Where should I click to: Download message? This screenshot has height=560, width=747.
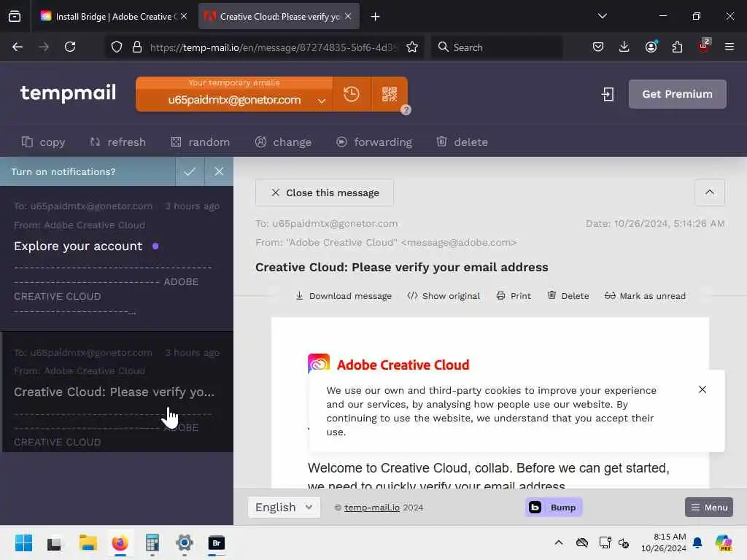[344, 296]
